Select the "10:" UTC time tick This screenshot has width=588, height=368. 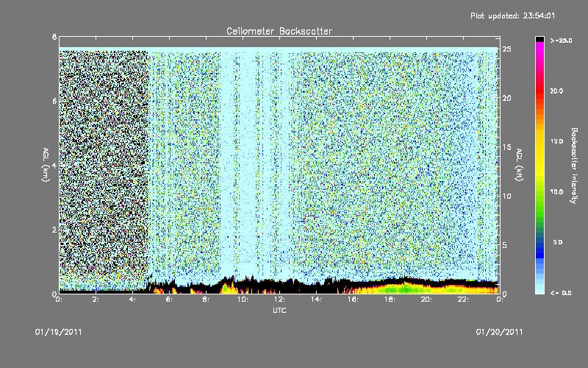tap(243, 300)
